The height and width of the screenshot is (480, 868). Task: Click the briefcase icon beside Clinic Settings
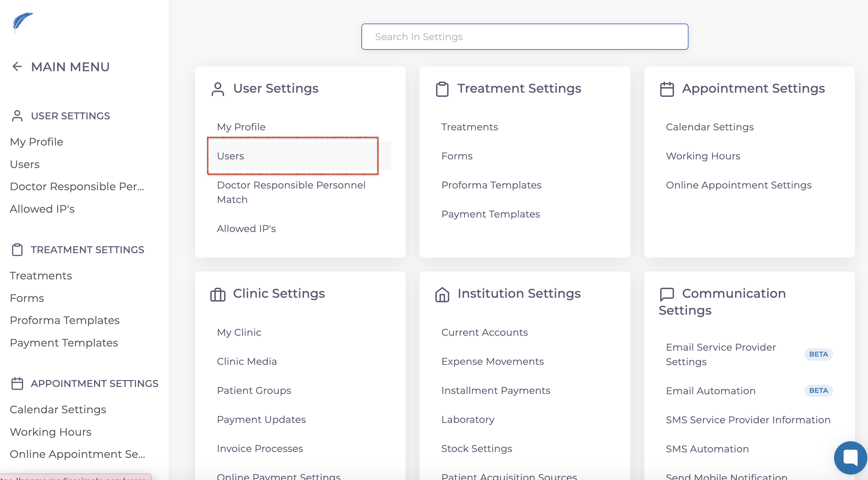pos(218,294)
